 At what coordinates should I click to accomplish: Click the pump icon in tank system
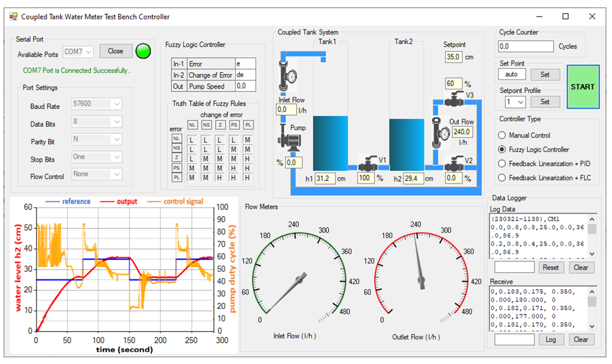(290, 140)
